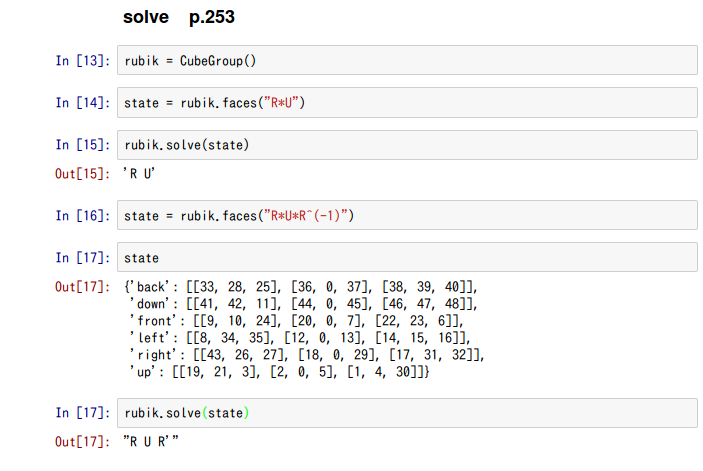Click the 'back' row of state output

pos(301,287)
